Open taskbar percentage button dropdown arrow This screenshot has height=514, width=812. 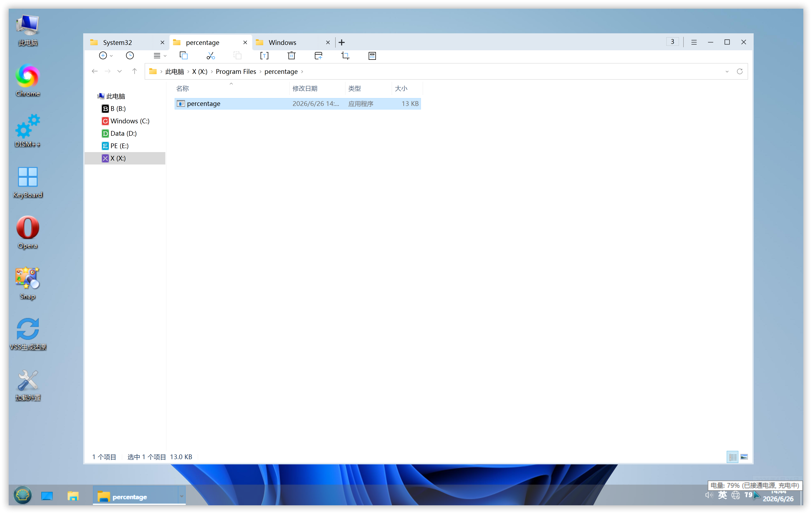point(181,496)
